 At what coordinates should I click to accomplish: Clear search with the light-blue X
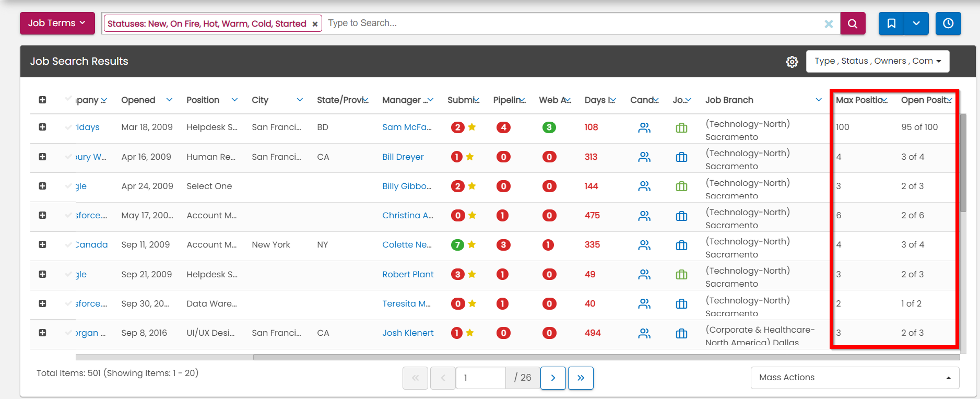tap(828, 24)
